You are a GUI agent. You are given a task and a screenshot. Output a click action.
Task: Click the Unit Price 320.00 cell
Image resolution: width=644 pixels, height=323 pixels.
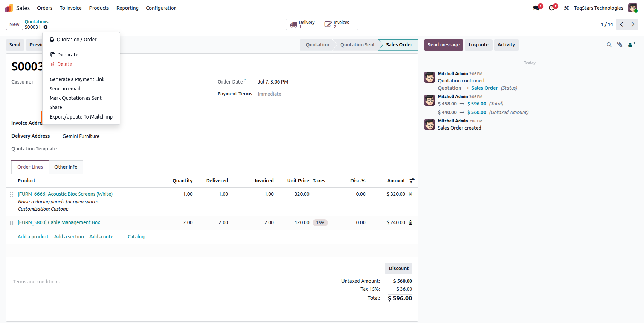tap(302, 194)
